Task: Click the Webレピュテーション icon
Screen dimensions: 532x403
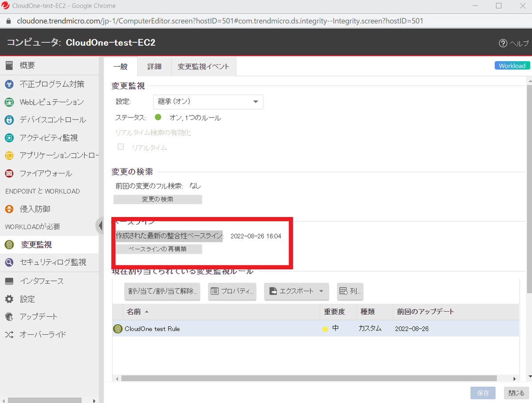Action: tap(9, 102)
